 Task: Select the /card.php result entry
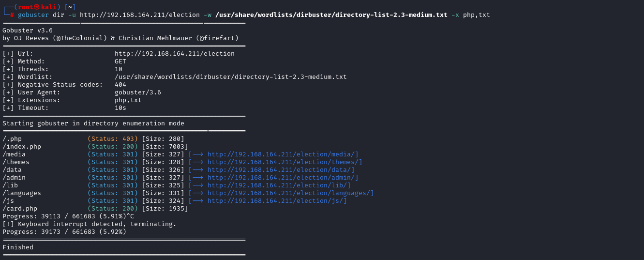20,209
